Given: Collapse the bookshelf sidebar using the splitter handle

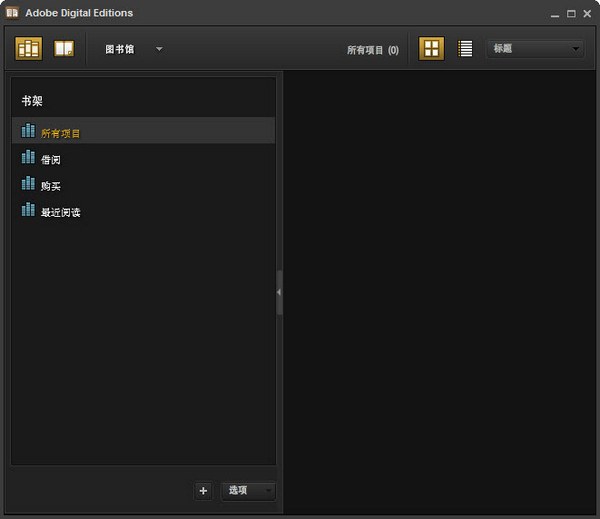Looking at the screenshot, I should (x=279, y=292).
